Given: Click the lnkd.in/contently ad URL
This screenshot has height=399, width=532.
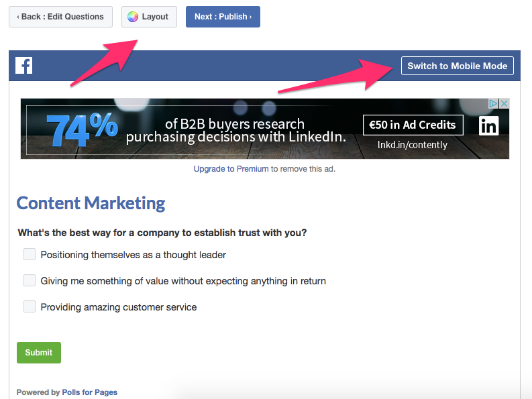Looking at the screenshot, I should pos(412,145).
